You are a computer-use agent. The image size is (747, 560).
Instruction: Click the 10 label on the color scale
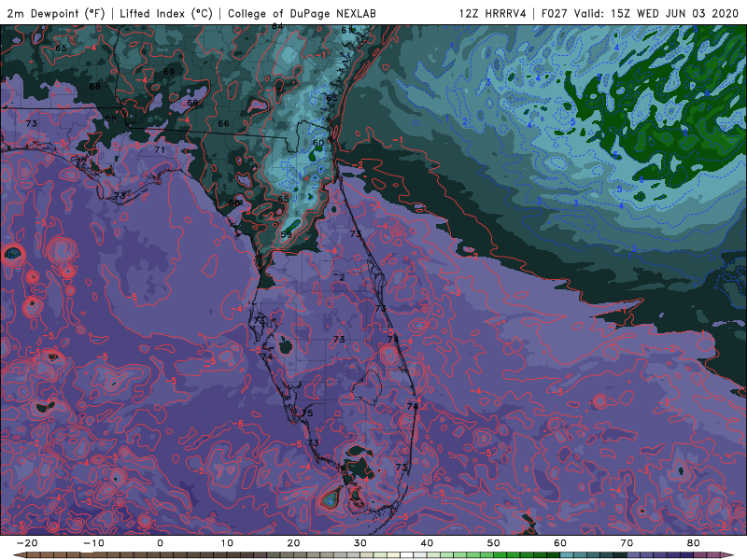[227, 543]
